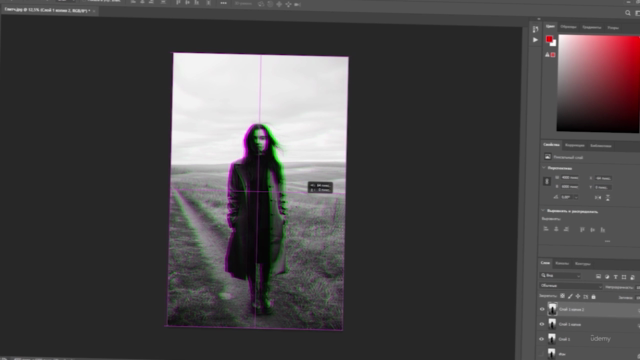Switch to the Образцы tab
This screenshot has width=640, height=360.
(x=568, y=27)
